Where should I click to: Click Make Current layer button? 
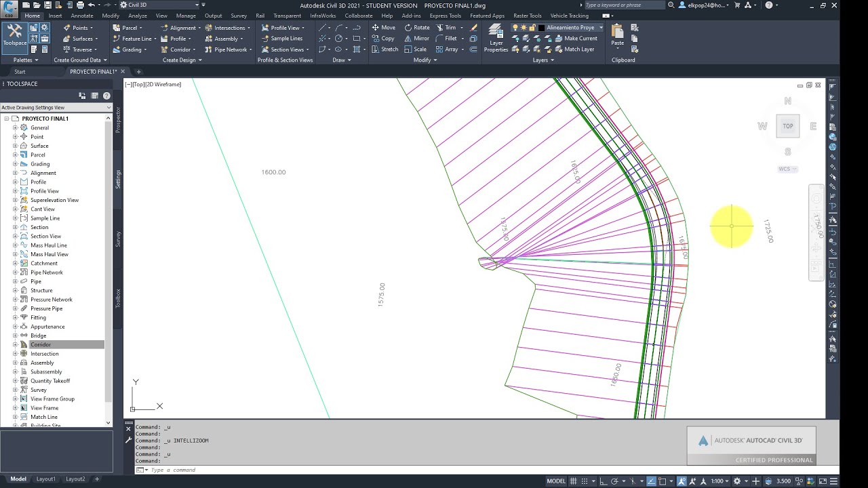click(x=574, y=39)
